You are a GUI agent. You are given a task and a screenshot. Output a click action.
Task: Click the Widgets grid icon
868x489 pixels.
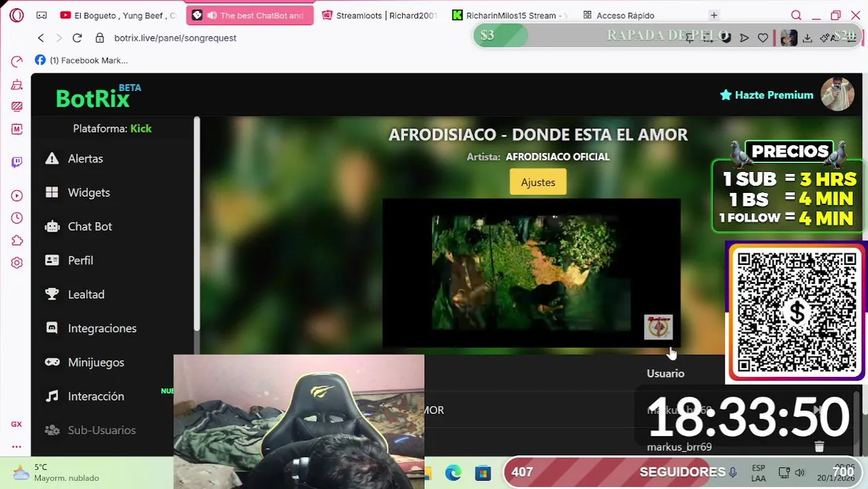click(52, 192)
